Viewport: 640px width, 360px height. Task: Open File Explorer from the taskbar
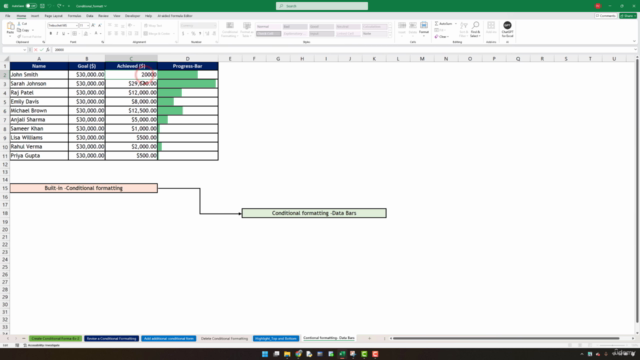[287, 354]
